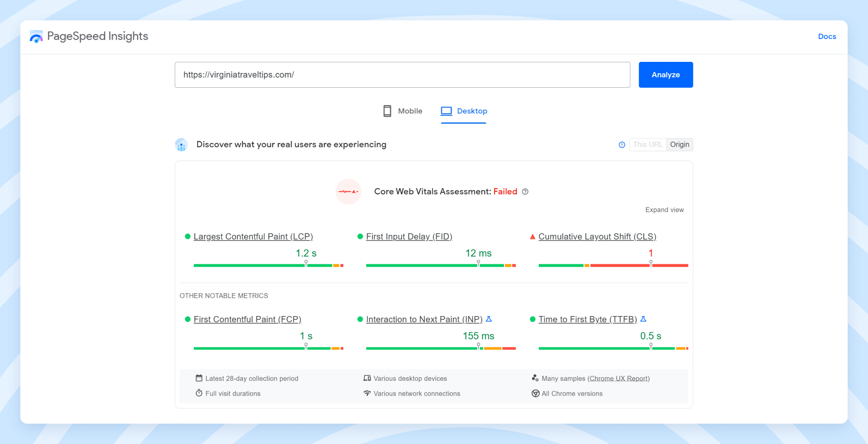868x444 pixels.
Task: Click the FID value 12 ms
Action: tap(479, 253)
